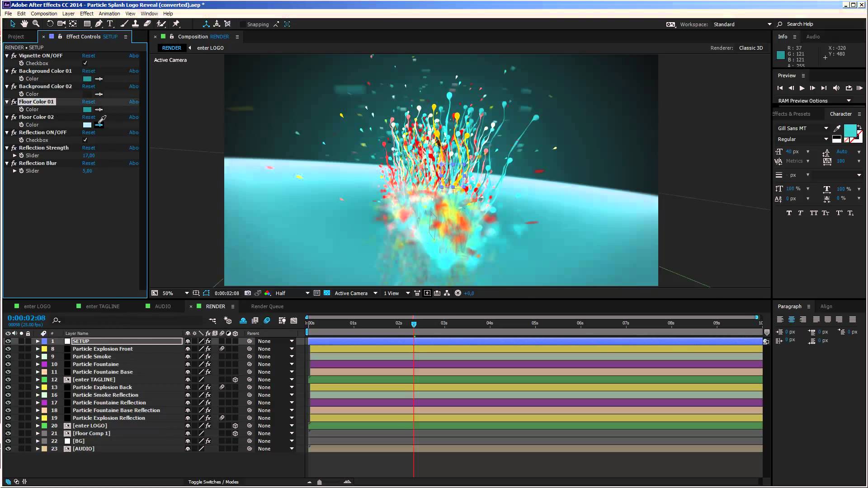Switch to the Project tab
Viewport: 868px width, 488px height.
tap(16, 37)
